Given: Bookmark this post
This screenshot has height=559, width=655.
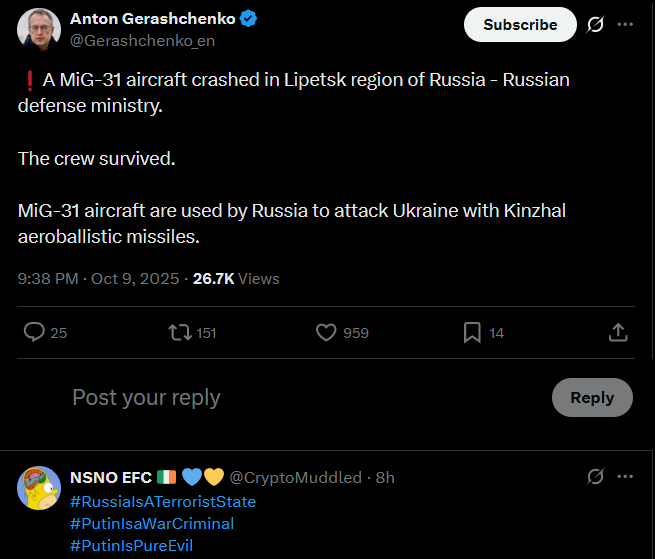Looking at the screenshot, I should click(472, 332).
